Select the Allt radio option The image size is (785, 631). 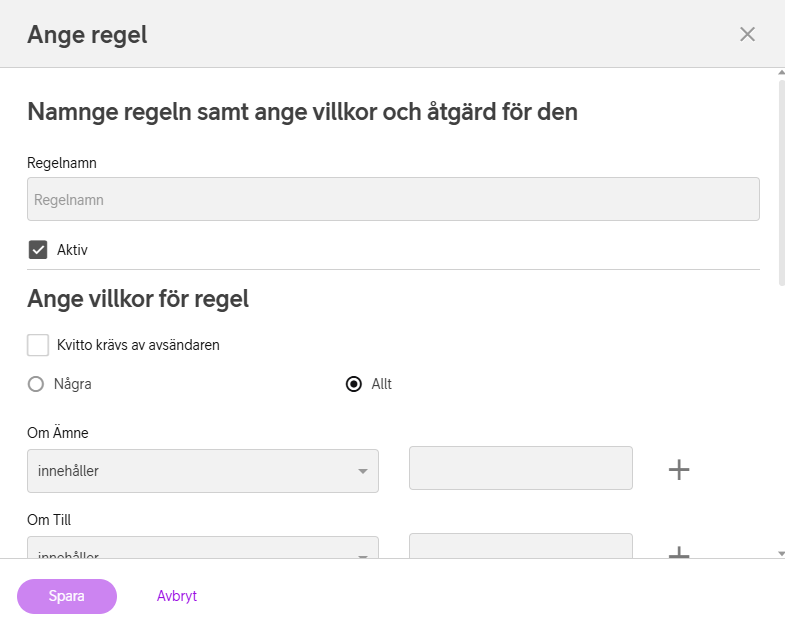pyautogui.click(x=353, y=384)
